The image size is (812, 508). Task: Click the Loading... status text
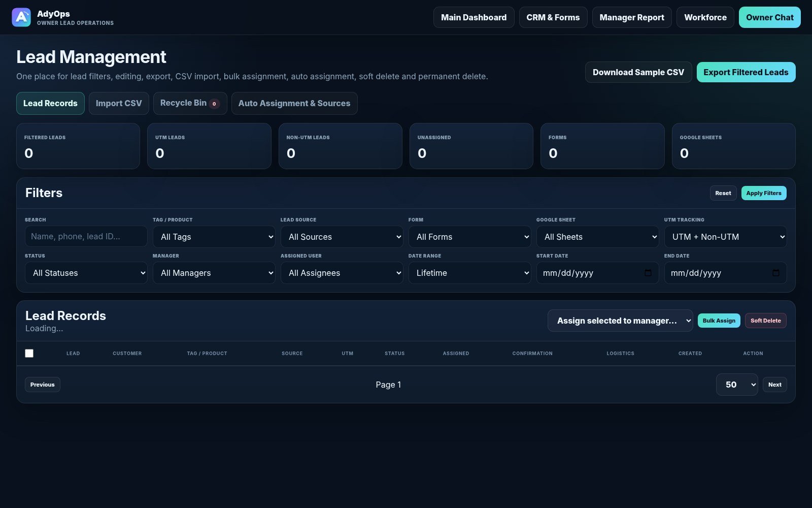(x=44, y=329)
